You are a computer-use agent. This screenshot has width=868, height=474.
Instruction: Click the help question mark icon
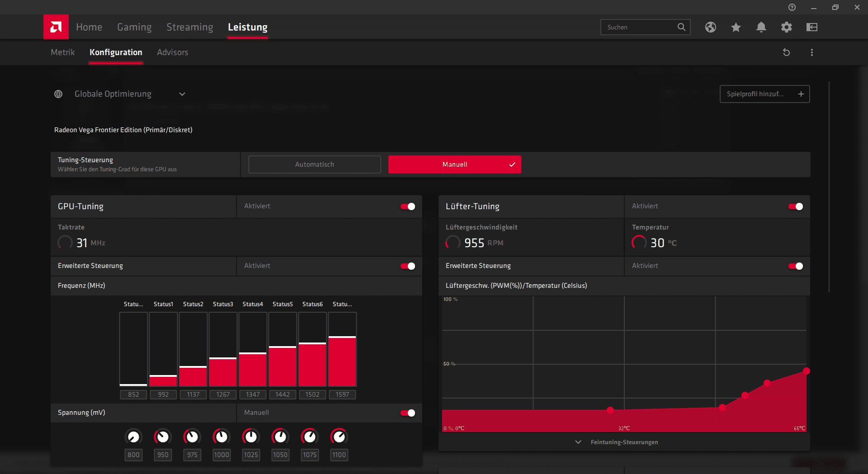792,7
